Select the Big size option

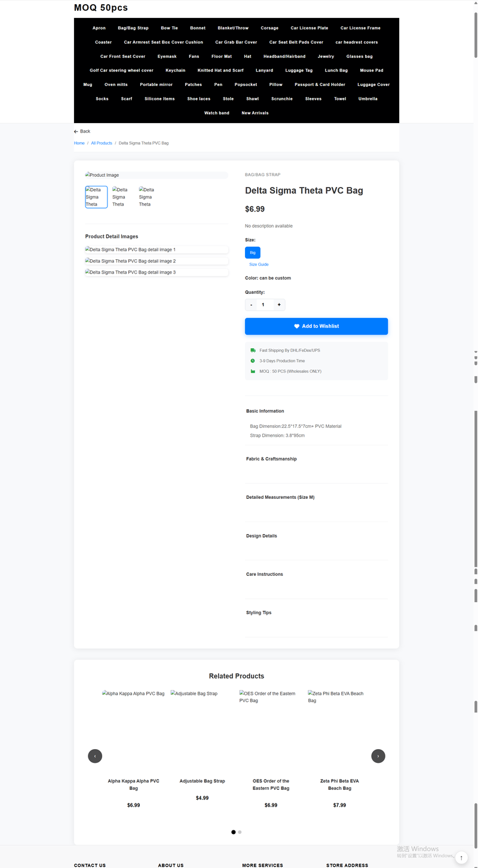(253, 253)
